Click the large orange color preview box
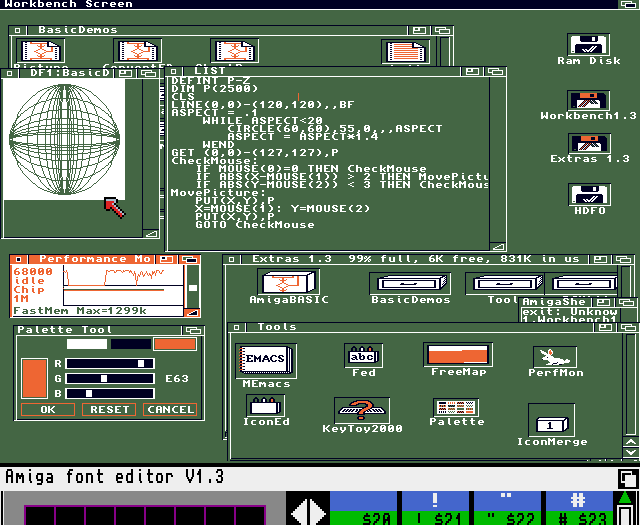The width and height of the screenshot is (640, 525). click(34, 378)
